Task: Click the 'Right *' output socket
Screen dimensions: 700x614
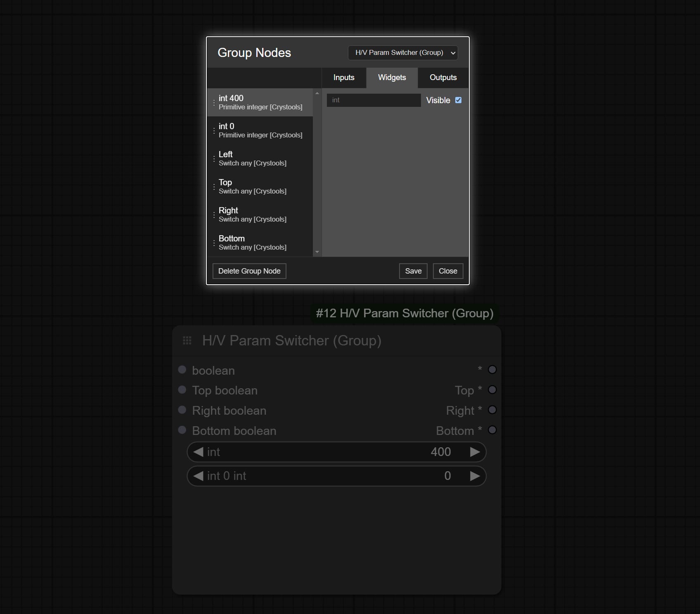Action: pyautogui.click(x=492, y=410)
